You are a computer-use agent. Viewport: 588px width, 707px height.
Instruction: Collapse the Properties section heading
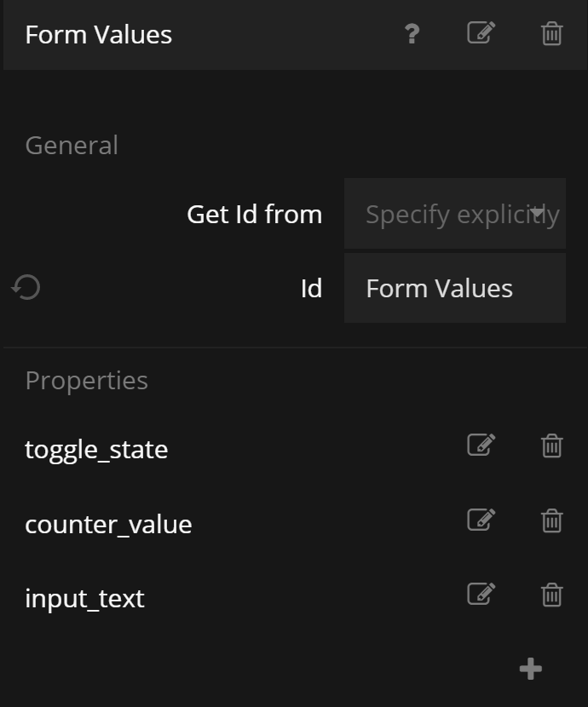[x=86, y=380]
